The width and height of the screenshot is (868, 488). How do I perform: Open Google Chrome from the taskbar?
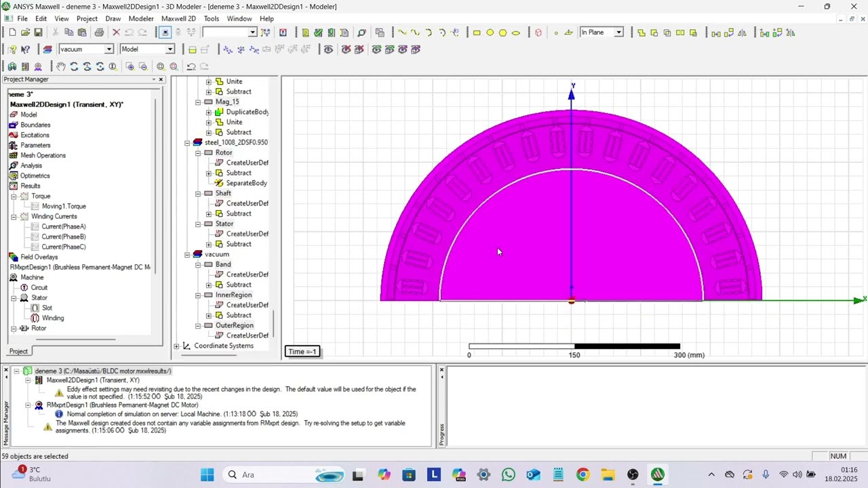pos(583,474)
